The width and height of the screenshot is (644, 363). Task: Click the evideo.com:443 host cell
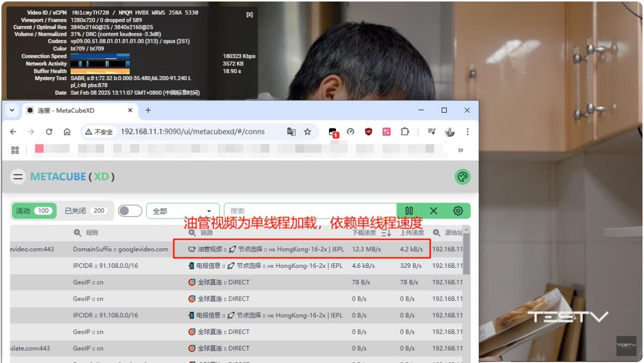(x=32, y=249)
